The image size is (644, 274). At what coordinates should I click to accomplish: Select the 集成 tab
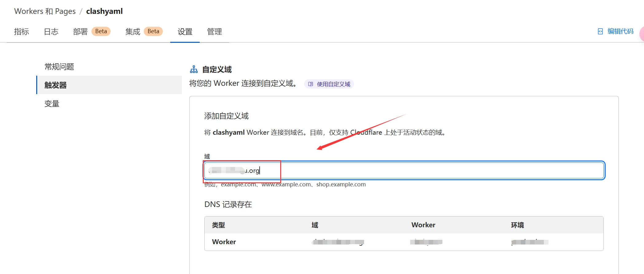click(x=133, y=32)
